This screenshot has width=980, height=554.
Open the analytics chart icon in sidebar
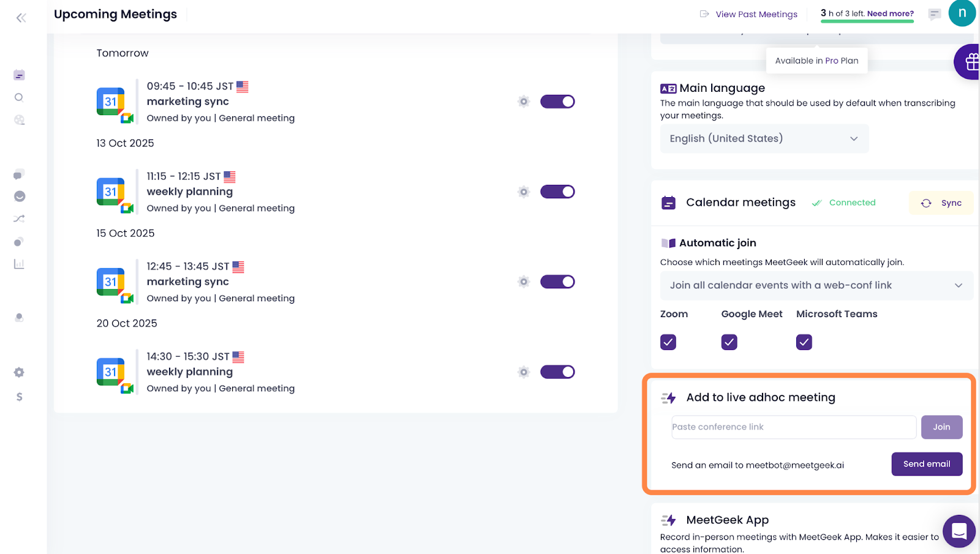pos(19,264)
